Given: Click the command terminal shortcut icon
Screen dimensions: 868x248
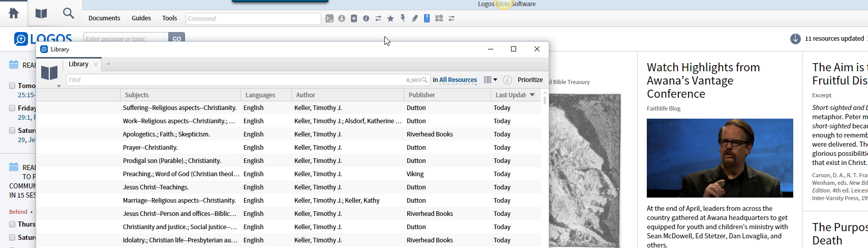Looking at the screenshot, I should pyautogui.click(x=330, y=18).
